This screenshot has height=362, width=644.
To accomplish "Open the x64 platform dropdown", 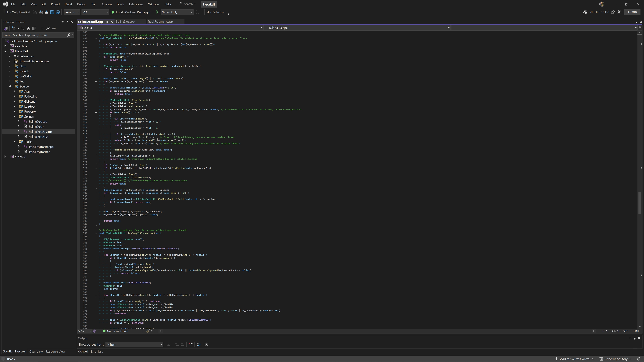I will point(95,12).
